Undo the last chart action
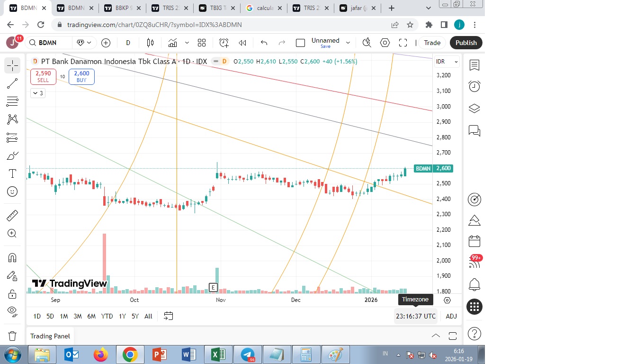The image size is (644, 364). point(264,43)
